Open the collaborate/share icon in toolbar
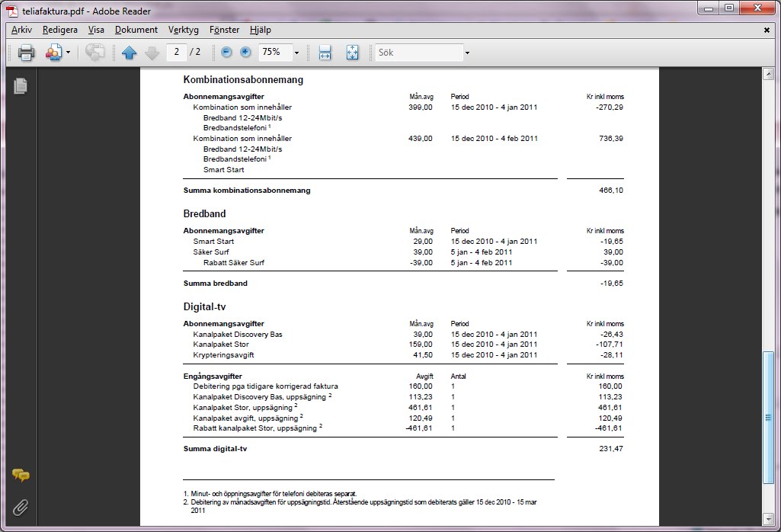This screenshot has height=532, width=781. coord(54,53)
